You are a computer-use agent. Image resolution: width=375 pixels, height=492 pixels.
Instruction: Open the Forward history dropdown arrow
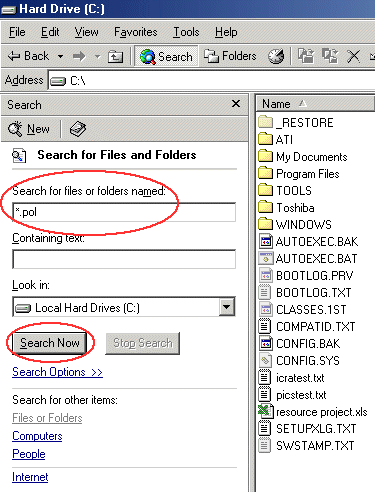click(97, 56)
